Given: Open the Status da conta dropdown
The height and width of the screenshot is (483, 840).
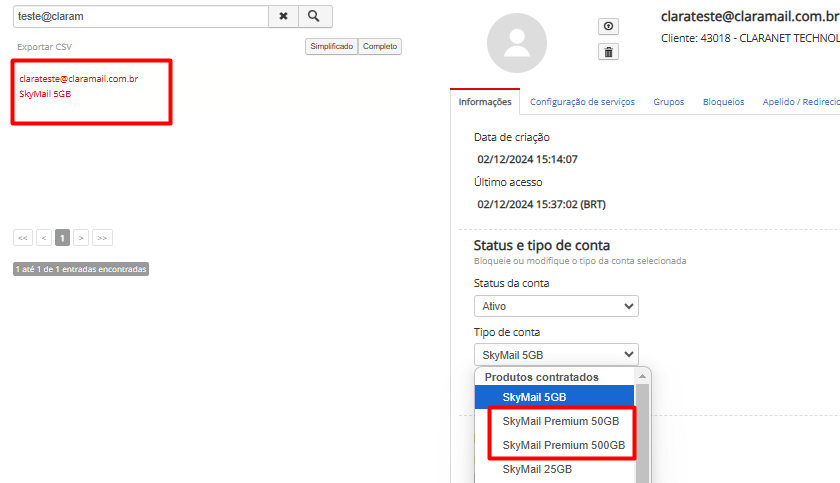Looking at the screenshot, I should pyautogui.click(x=556, y=306).
